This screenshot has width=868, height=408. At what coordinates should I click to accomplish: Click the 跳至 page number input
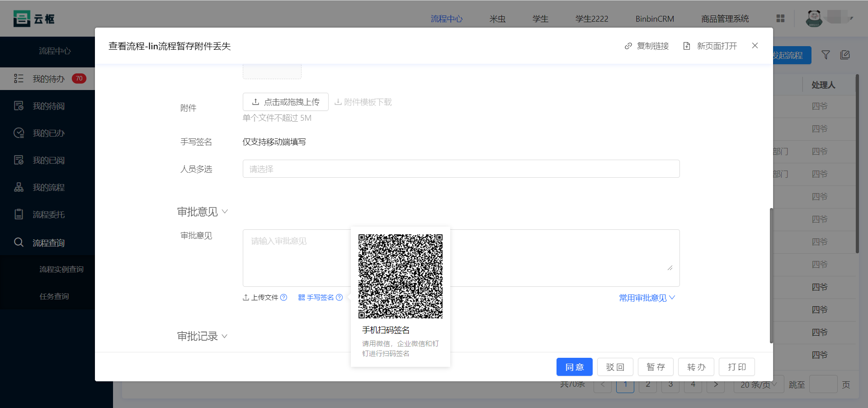[x=823, y=384]
